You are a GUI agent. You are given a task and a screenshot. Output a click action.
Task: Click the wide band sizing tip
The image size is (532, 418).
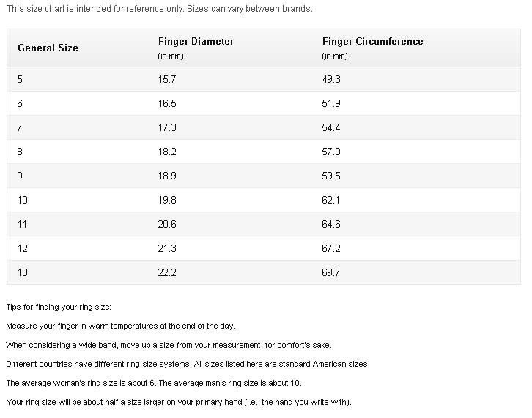tap(169, 345)
